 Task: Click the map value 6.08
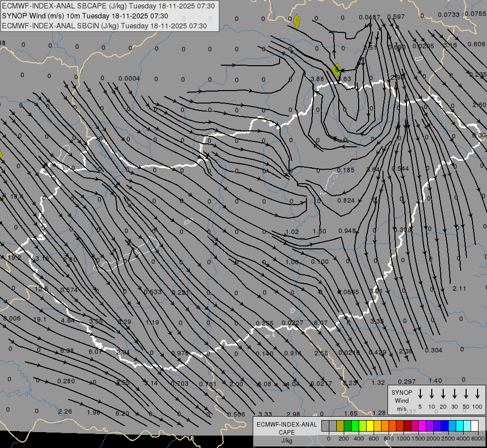coord(265,384)
